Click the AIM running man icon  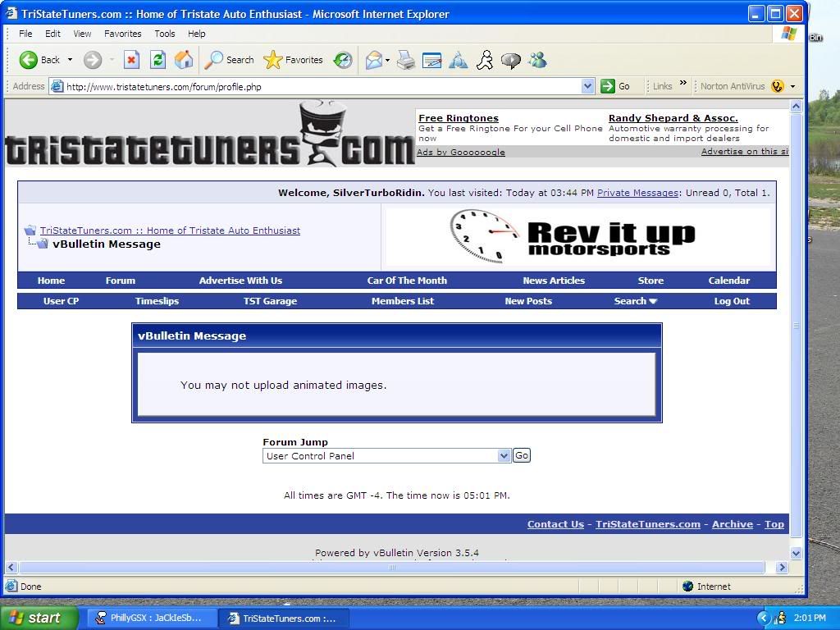(x=485, y=60)
